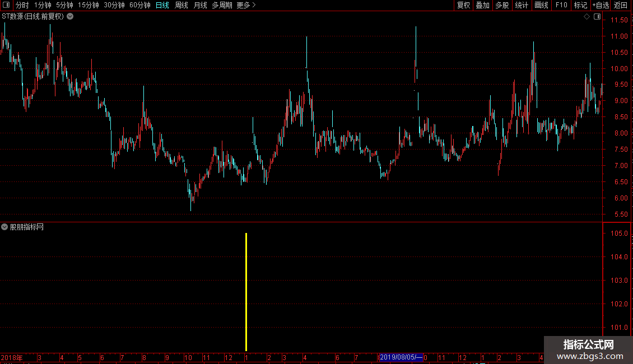Click the 5.50 price axis label

tap(621, 214)
